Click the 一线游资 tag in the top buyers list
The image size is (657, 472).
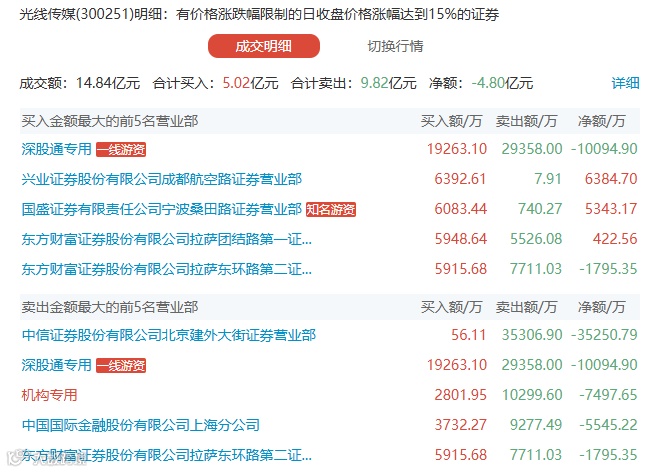tap(121, 149)
